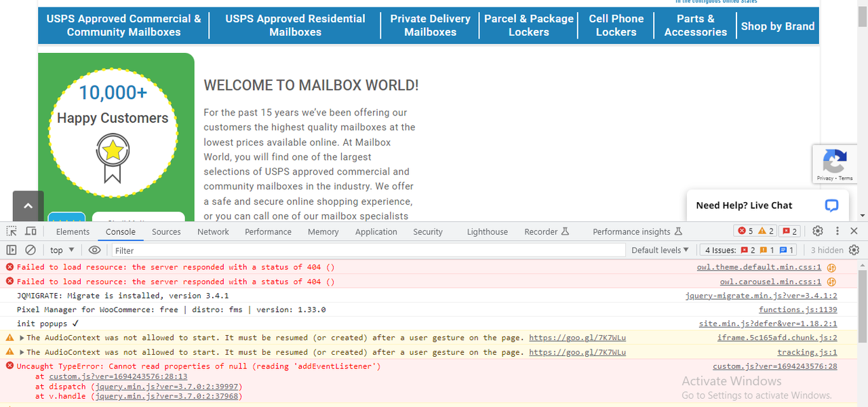Click the red error count badge showing 5
Image resolution: width=868 pixels, height=407 pixels.
745,231
